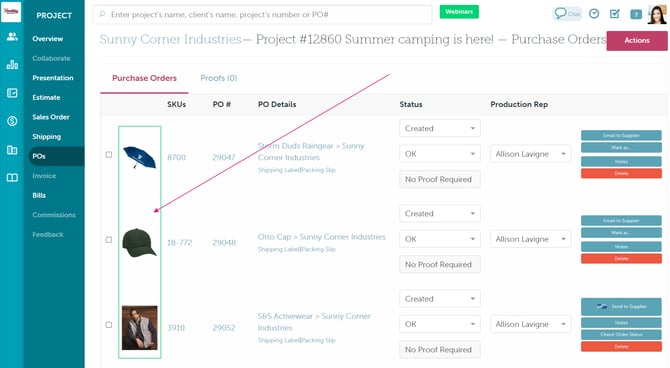Click Mark as for PO 29048

621,233
